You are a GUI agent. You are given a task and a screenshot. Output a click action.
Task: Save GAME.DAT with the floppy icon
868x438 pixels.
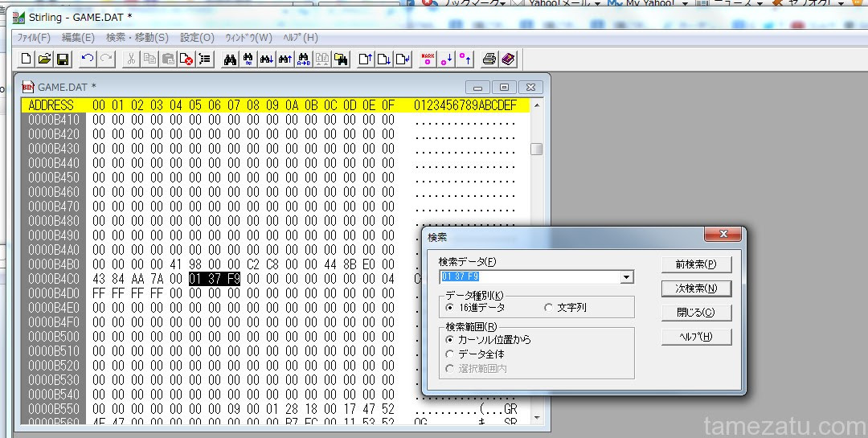pos(63,59)
